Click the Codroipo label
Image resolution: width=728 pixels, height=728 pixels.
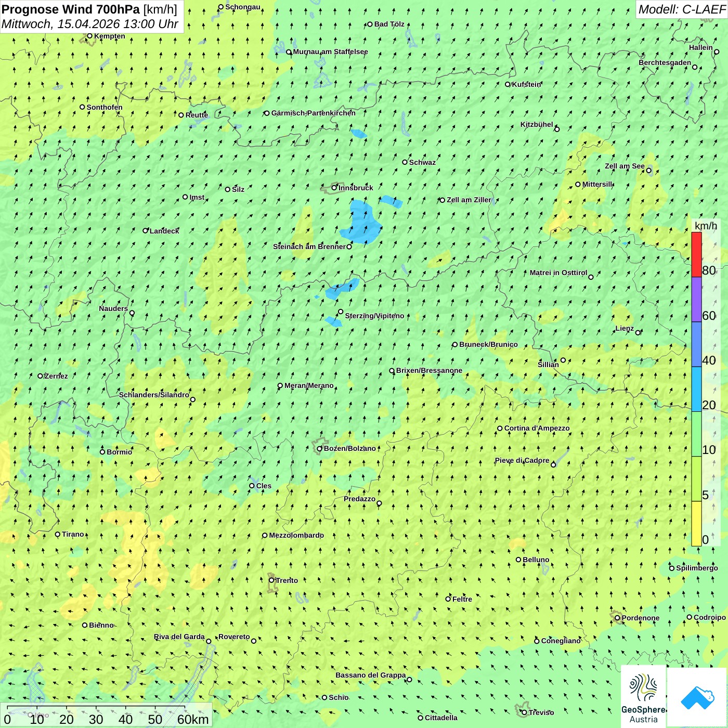pos(710,617)
